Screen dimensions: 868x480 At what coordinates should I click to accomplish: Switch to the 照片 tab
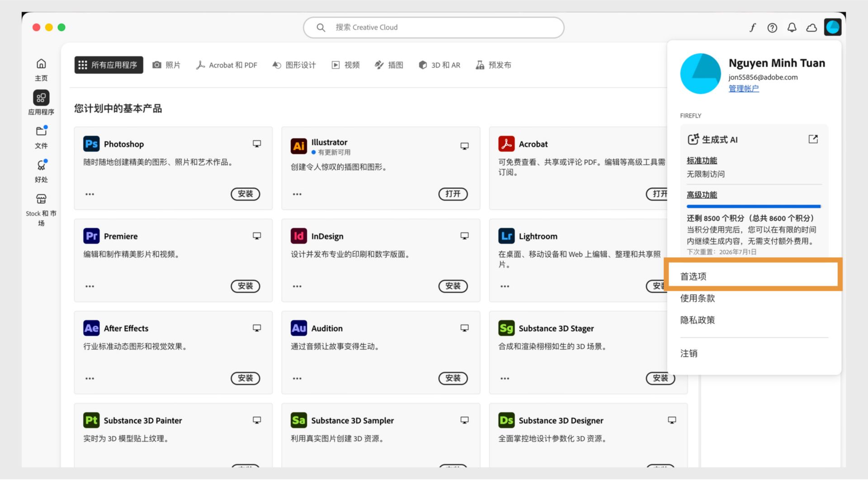coord(166,65)
